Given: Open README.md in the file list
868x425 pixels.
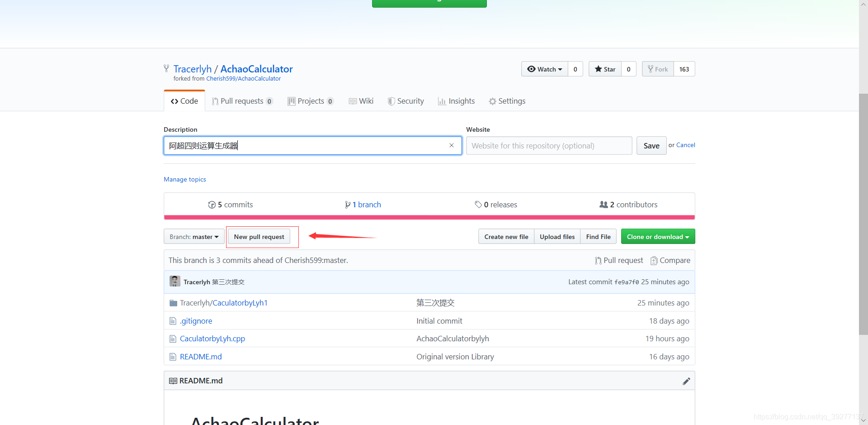Looking at the screenshot, I should click(x=201, y=357).
